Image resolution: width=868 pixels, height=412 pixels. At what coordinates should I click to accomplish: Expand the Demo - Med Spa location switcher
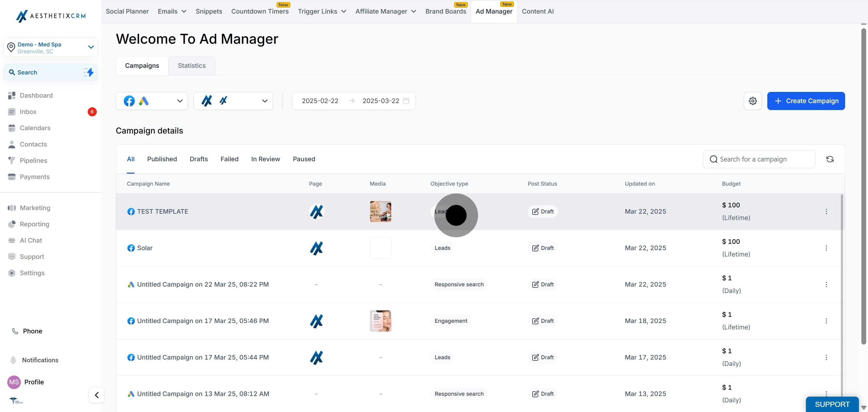tap(51, 48)
